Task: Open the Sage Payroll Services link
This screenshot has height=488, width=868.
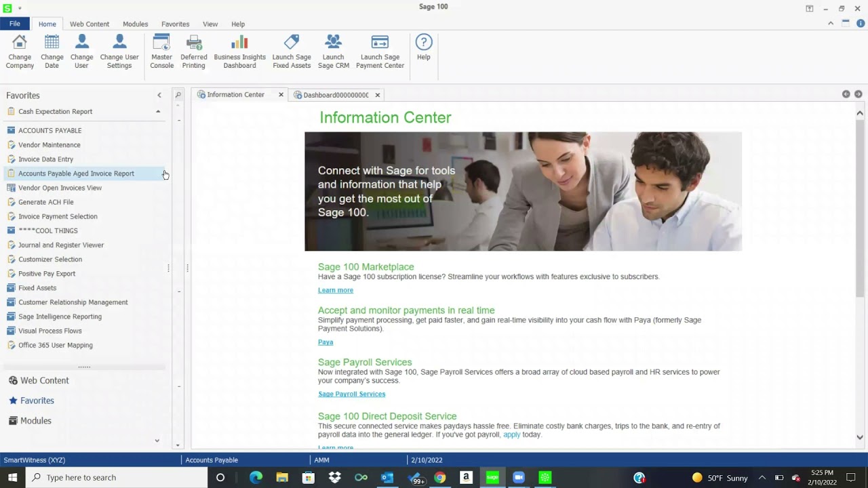Action: point(351,394)
